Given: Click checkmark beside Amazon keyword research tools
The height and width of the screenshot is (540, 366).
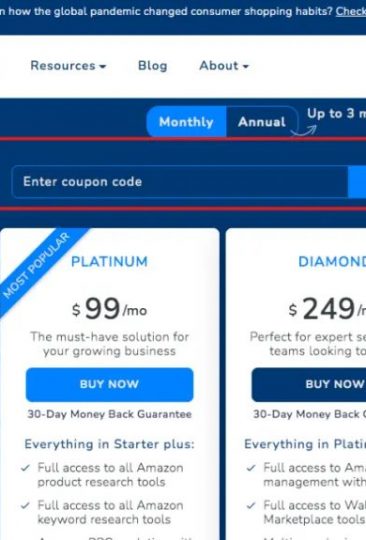Looking at the screenshot, I should [x=25, y=506].
